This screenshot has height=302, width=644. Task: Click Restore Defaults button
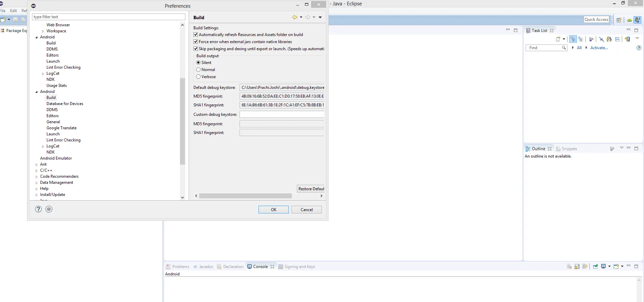(311, 189)
